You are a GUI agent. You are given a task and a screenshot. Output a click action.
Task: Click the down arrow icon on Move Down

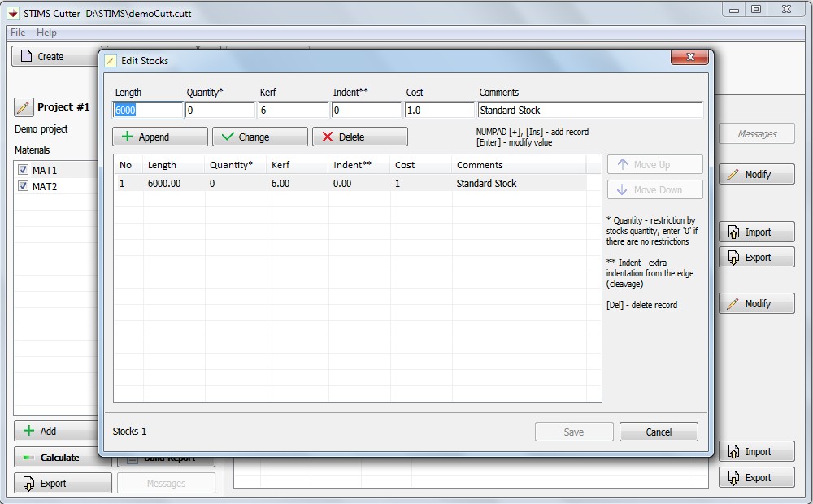pos(622,189)
